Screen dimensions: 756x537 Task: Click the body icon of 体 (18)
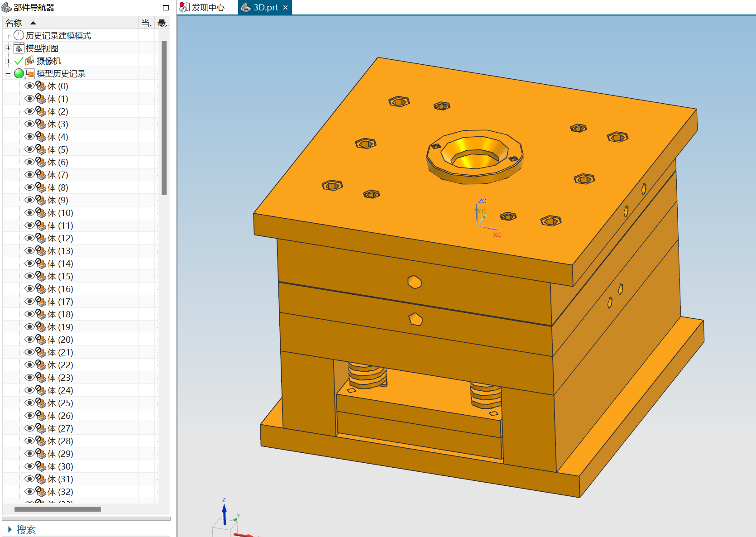[41, 314]
